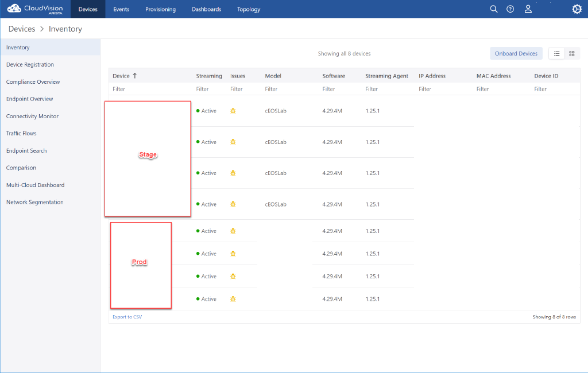The image size is (588, 373).
Task: Open the Dashboards menu
Action: tap(206, 9)
